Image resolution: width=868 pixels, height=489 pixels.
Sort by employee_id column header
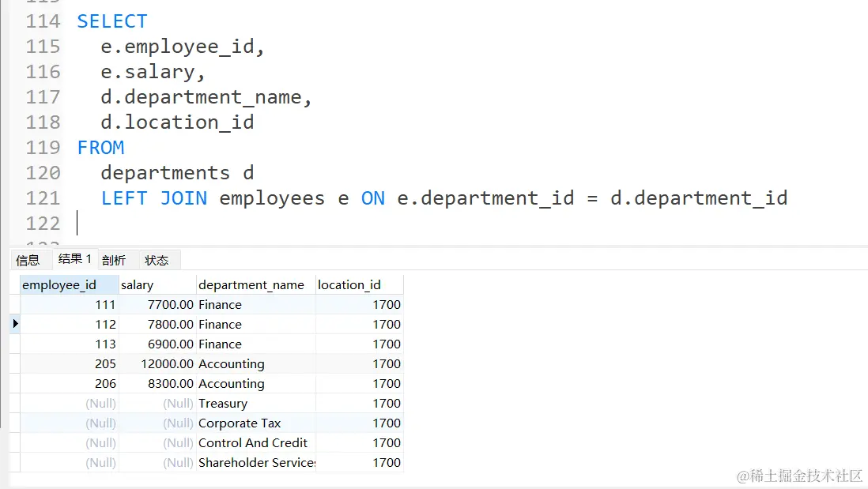[70, 285]
